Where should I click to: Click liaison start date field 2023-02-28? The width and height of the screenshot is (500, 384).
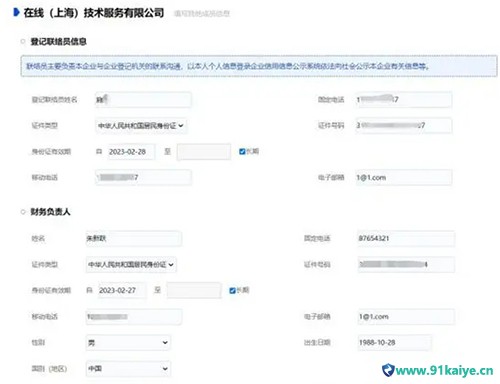131,152
